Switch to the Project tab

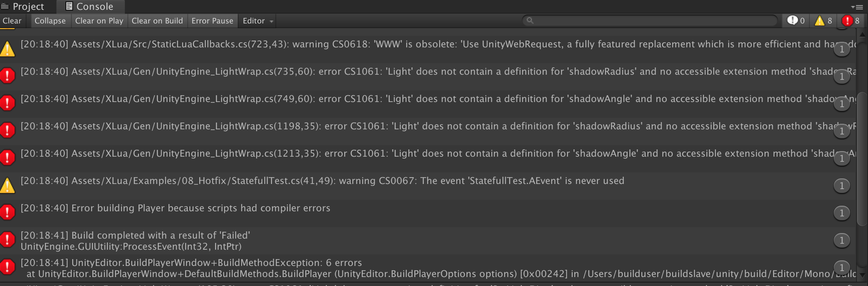tap(28, 6)
